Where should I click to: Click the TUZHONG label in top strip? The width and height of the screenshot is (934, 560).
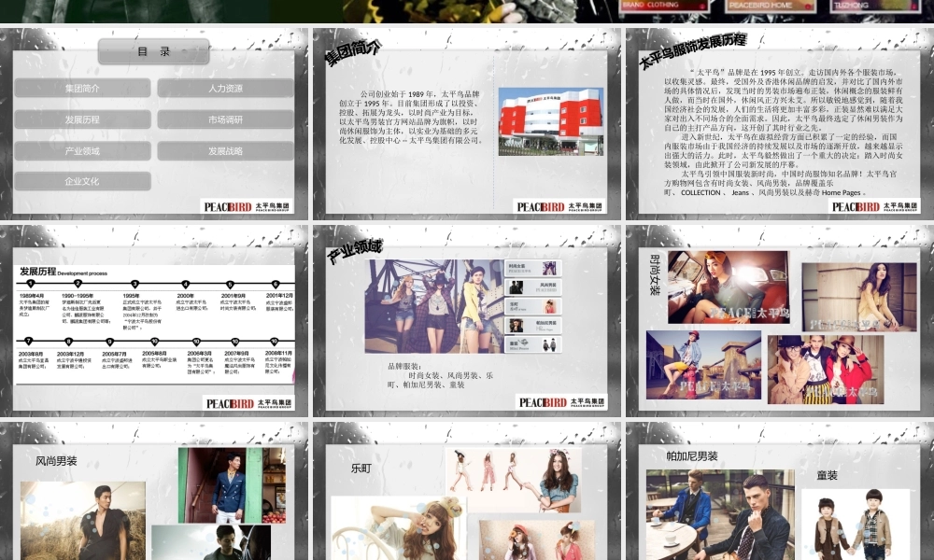(x=851, y=5)
